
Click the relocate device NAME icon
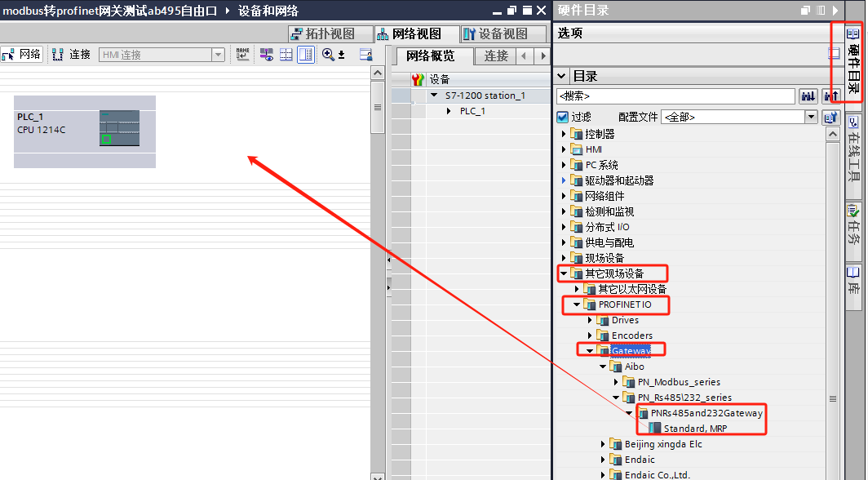[x=242, y=54]
